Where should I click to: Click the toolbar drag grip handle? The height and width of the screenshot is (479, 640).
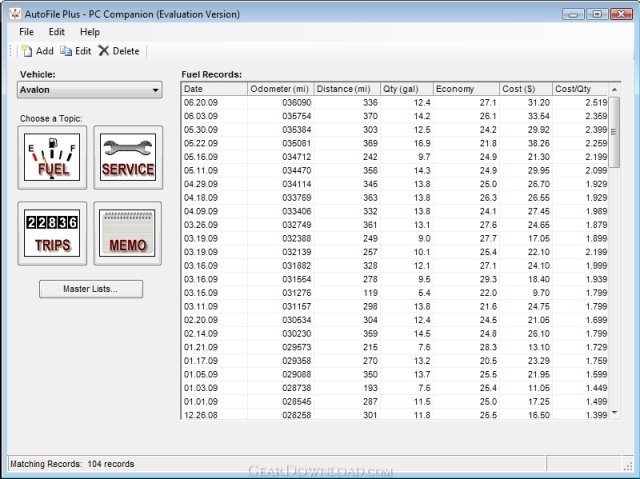click(x=11, y=51)
